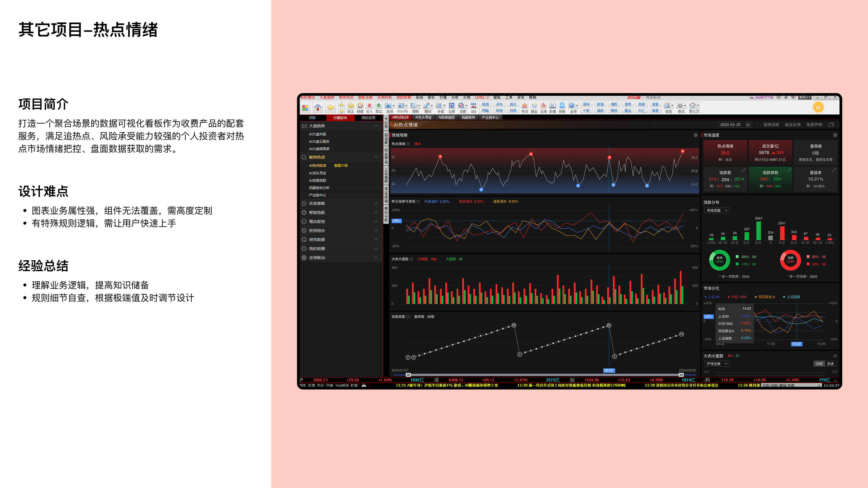Viewport: 868px width, 488px height.
Task: Select the 分时 view toggle
Action: pos(819,364)
